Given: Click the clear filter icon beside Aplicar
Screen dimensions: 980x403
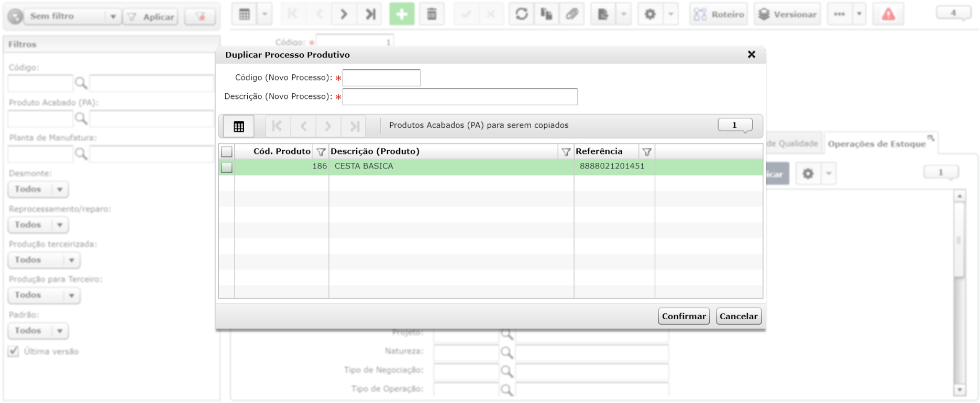Looking at the screenshot, I should (x=200, y=17).
